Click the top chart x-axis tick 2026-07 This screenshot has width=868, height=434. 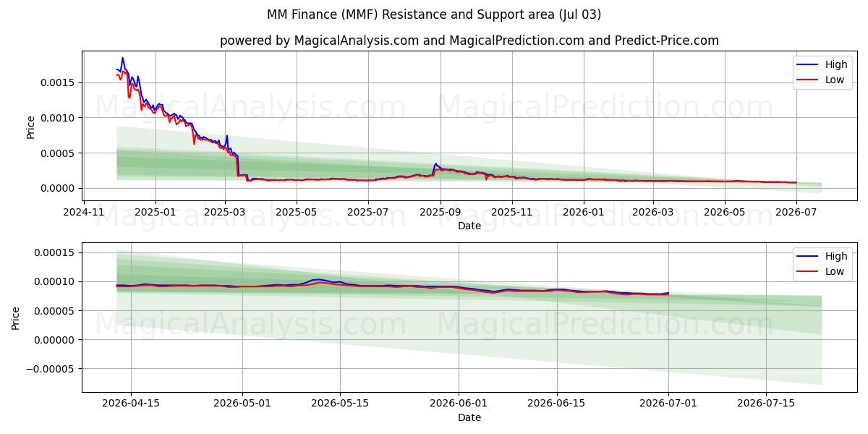(796, 213)
